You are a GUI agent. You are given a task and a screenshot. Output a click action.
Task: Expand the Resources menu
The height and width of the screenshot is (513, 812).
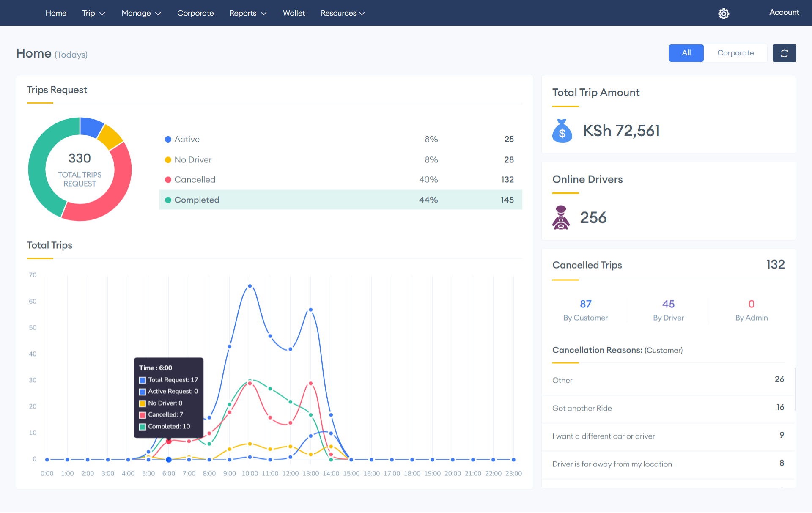[x=343, y=13]
